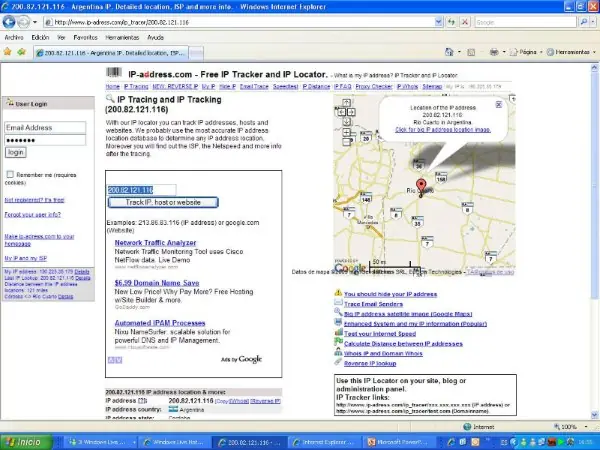Viewport: 600px width, 450px height.
Task: Open the Automated IPAM Processes ad
Action: coord(160,323)
